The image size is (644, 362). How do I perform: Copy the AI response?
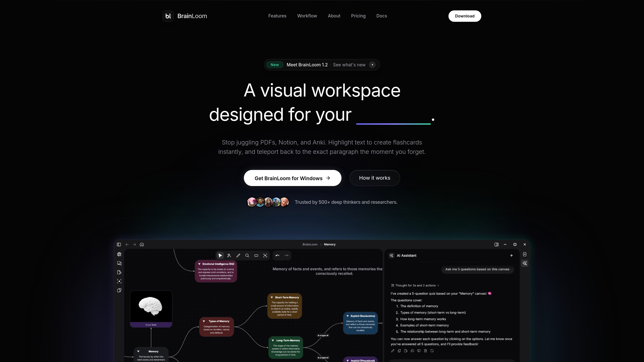coord(399,351)
